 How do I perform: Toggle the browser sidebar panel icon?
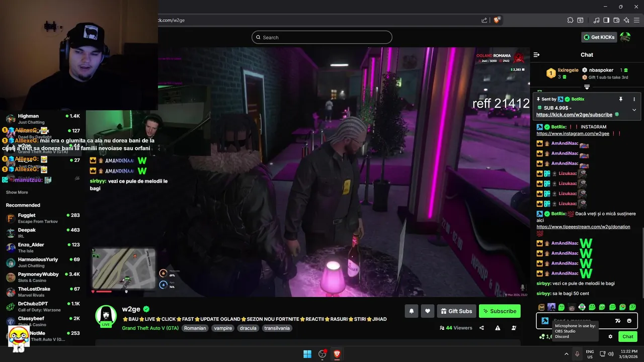[606, 20]
